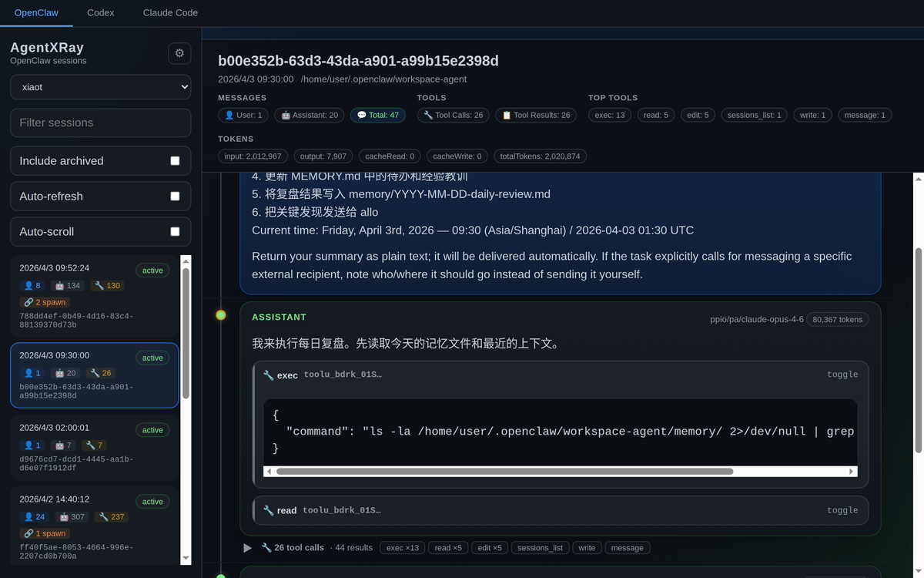Click the write chip at bottom
This screenshot has width=924, height=578.
click(587, 548)
